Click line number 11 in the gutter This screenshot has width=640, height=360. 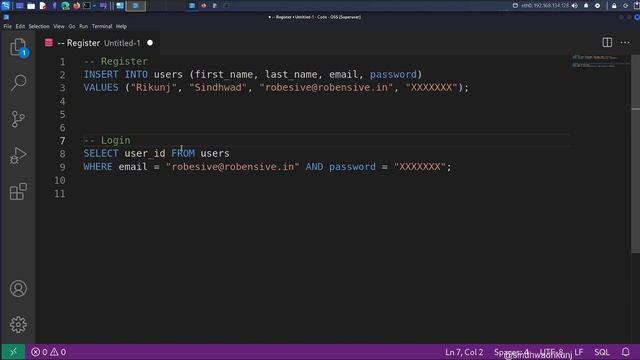click(60, 193)
